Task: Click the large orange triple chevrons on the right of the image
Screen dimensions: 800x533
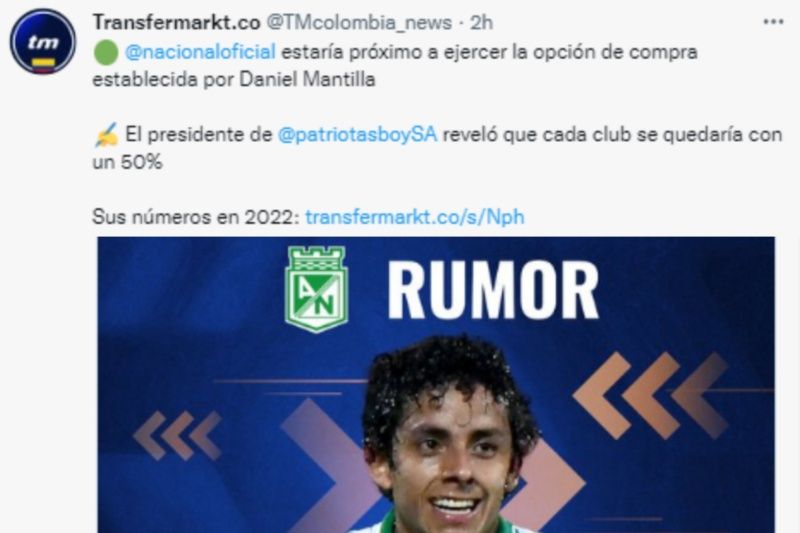Action: (x=651, y=395)
